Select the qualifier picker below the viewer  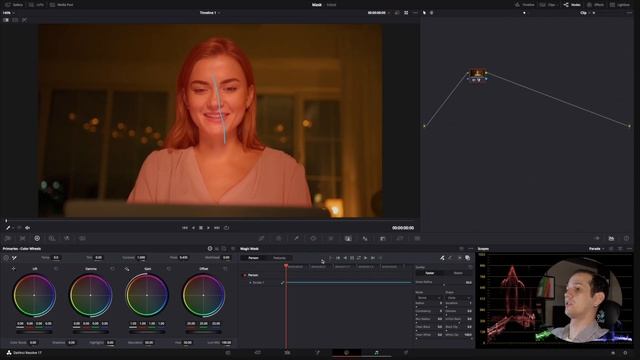point(8,228)
